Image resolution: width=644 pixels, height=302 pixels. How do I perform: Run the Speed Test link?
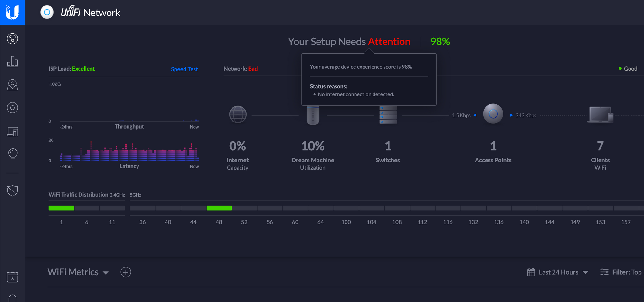coord(184,69)
